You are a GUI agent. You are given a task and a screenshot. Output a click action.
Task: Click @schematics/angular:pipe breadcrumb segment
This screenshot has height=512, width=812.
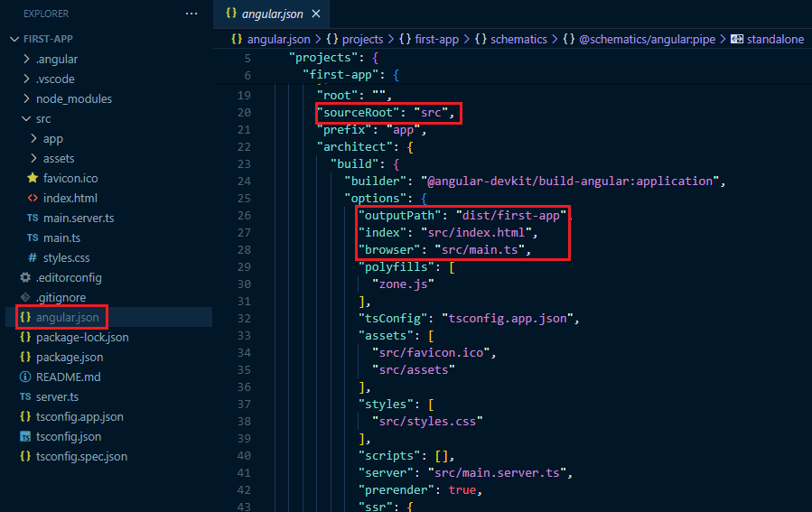point(647,40)
